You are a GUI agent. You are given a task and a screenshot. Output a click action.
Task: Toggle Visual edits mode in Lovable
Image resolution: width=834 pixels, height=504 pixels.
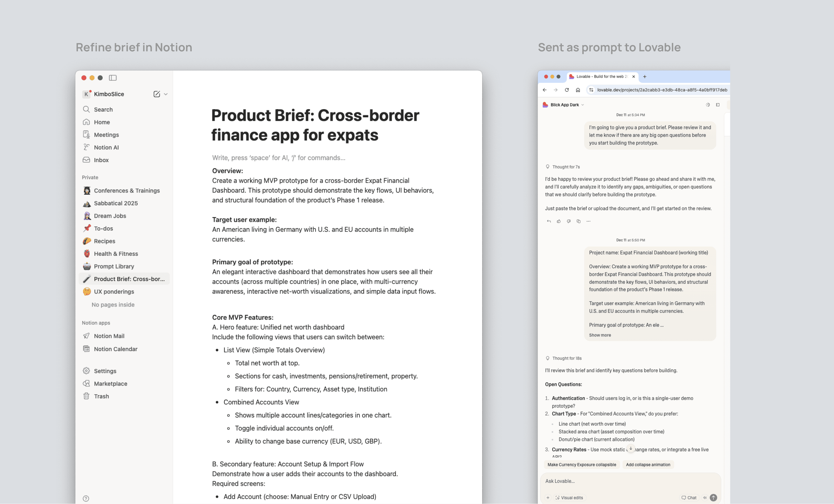tap(569, 497)
